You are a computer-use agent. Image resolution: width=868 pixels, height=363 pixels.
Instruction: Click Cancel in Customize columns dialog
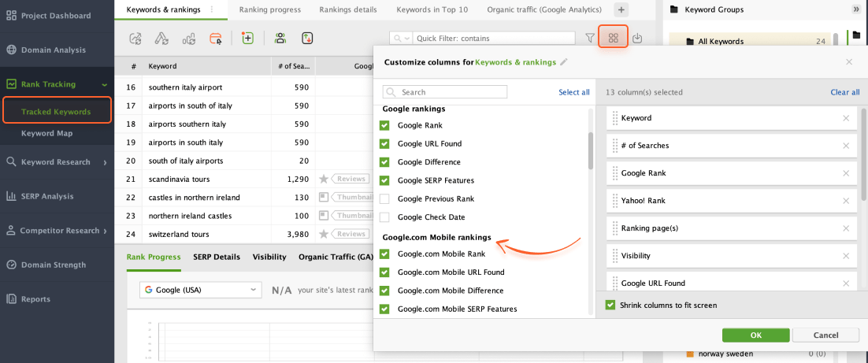click(x=825, y=335)
